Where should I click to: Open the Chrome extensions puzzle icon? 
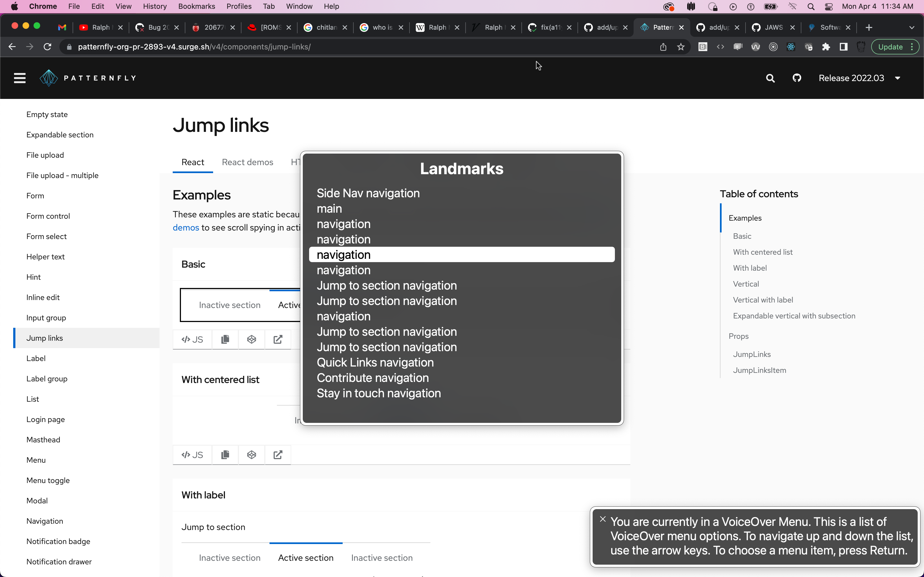[x=826, y=47]
